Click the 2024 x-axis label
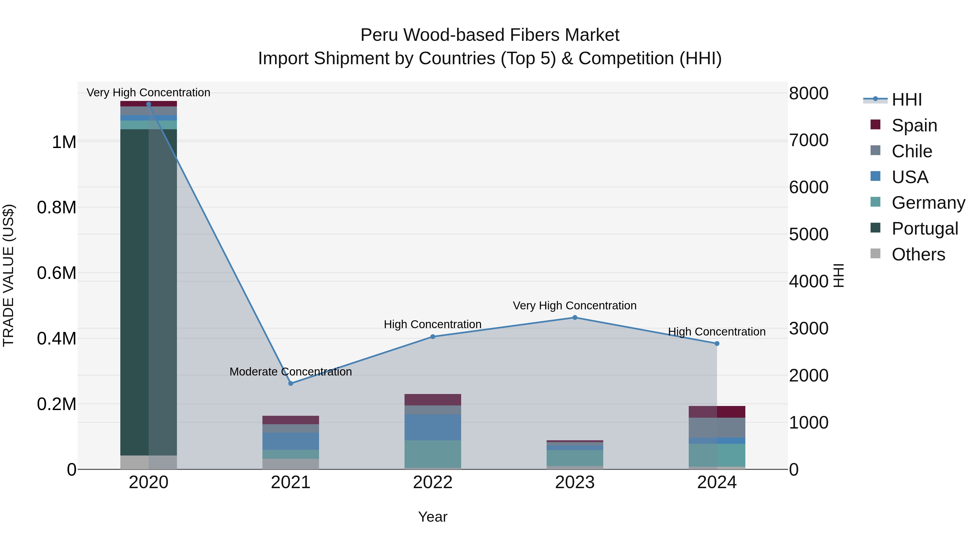The image size is (980, 551). (x=717, y=482)
